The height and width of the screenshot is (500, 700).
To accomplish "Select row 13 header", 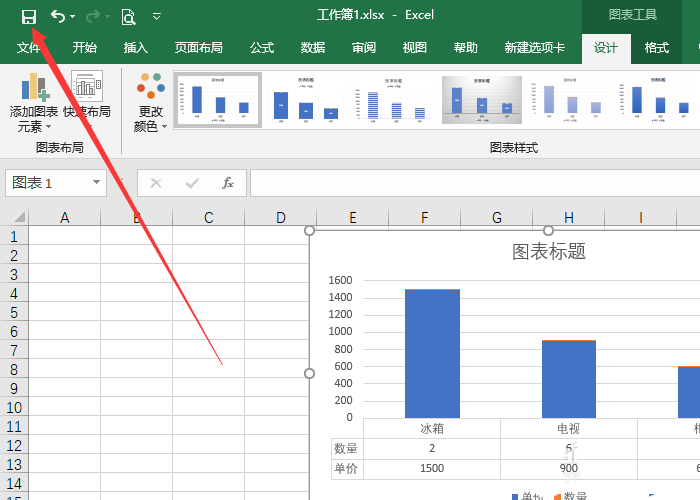I will click(x=14, y=464).
